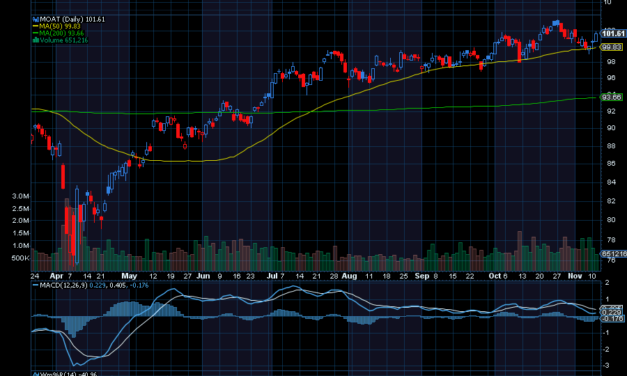Screen dimensions: 627x376
Task: Click the 80 price axis label
Action: [611, 220]
